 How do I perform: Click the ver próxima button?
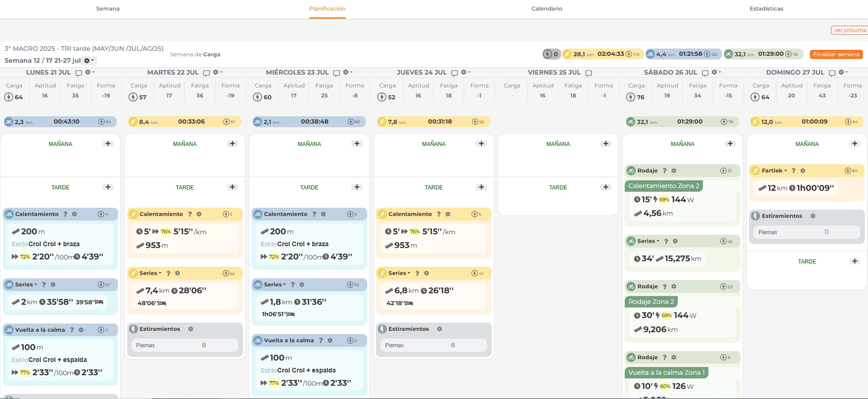849,30
